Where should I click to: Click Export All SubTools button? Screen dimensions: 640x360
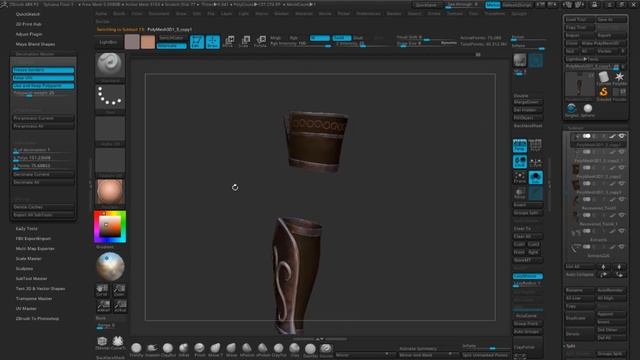pyautogui.click(x=43, y=215)
